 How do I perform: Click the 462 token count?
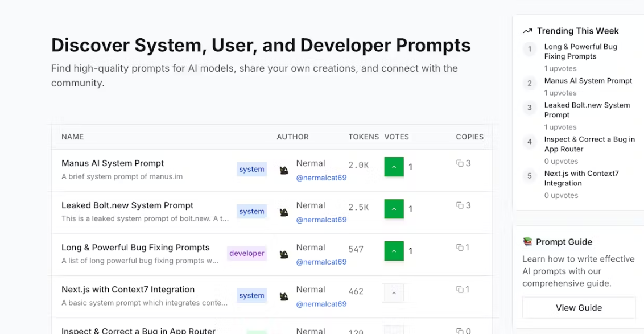click(356, 291)
